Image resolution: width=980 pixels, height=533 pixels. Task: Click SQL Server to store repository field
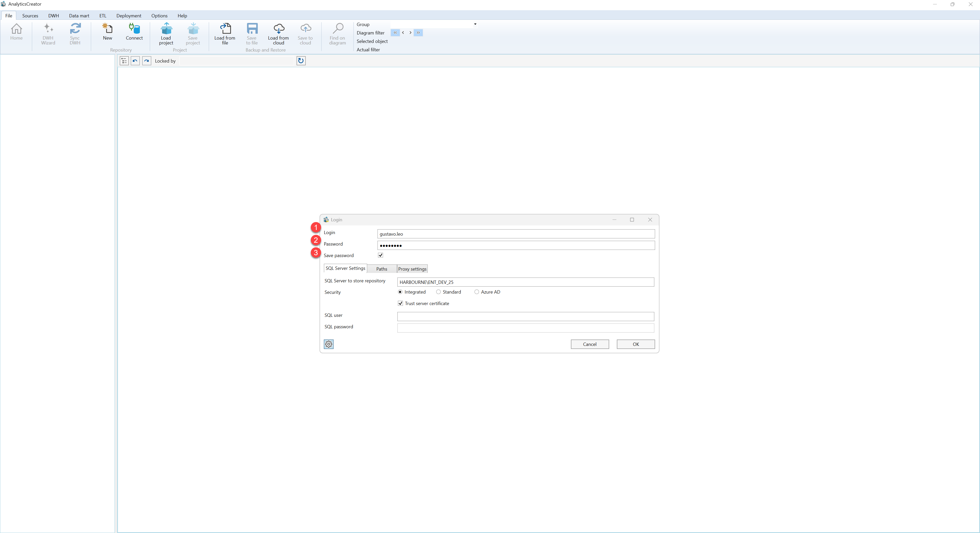(525, 282)
